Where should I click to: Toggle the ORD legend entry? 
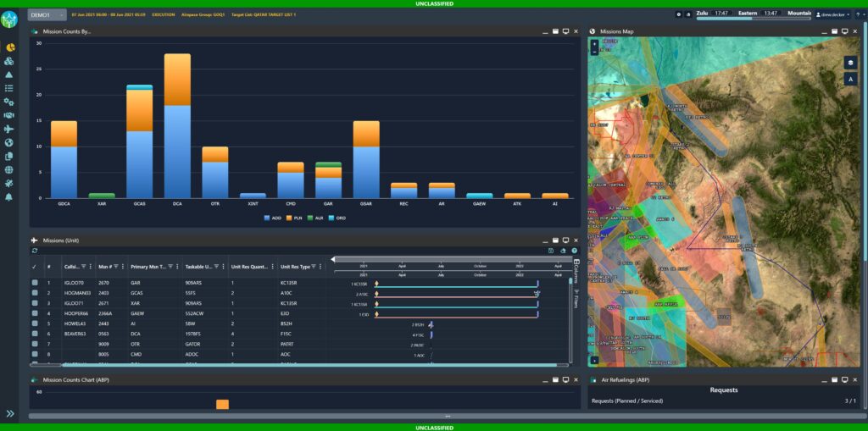click(336, 218)
